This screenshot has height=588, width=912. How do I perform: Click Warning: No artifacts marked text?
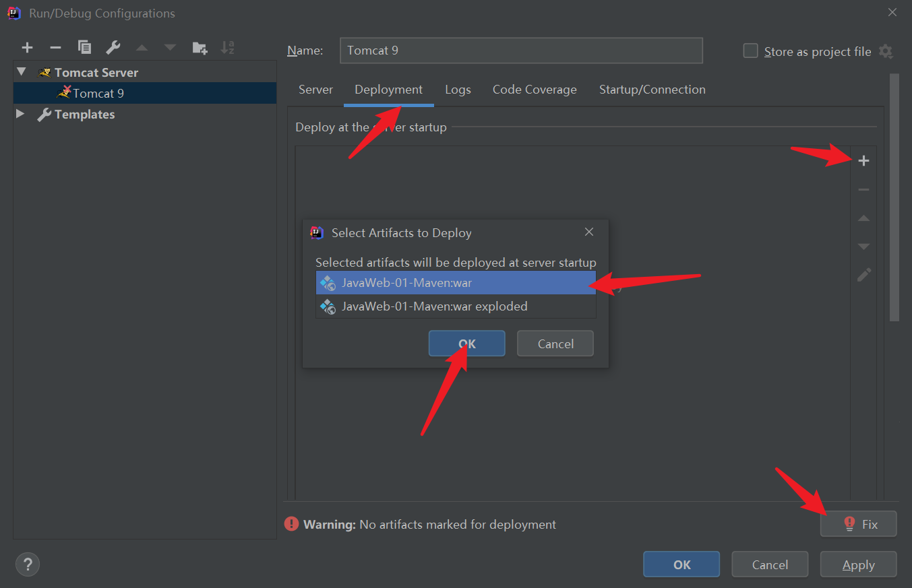tap(429, 524)
